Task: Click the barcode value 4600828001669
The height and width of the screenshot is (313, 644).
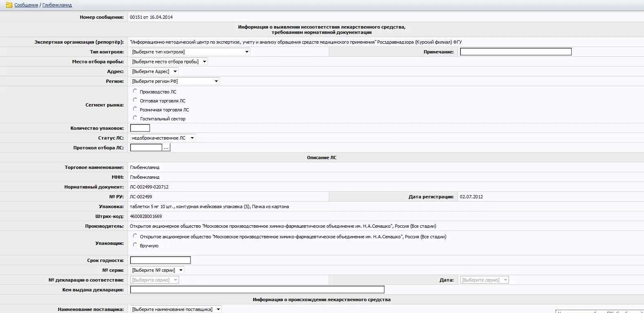Action: [x=146, y=216]
